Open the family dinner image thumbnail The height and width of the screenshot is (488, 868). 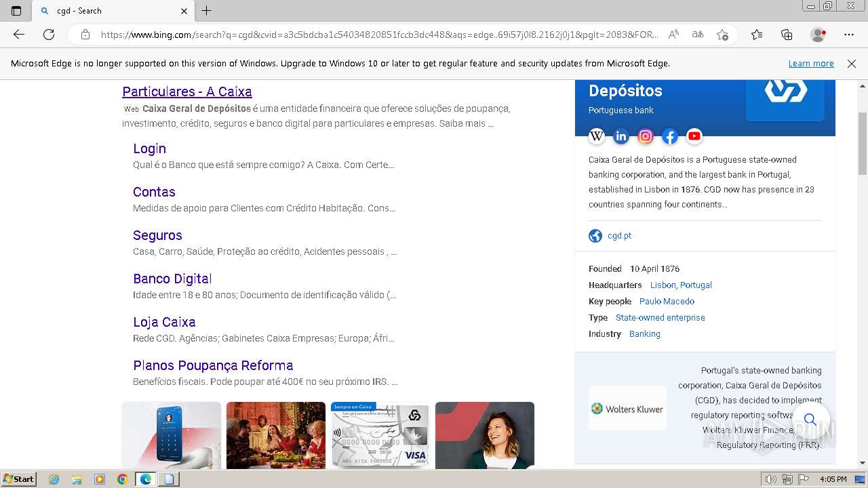[x=276, y=435]
